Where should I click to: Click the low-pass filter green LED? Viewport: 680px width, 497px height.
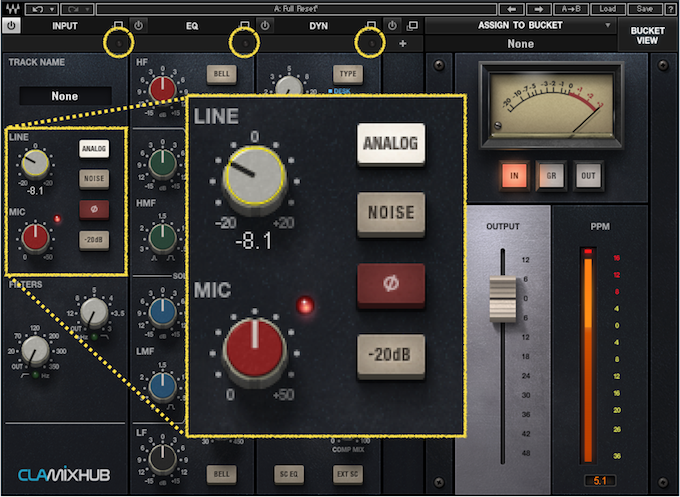click(x=94, y=337)
